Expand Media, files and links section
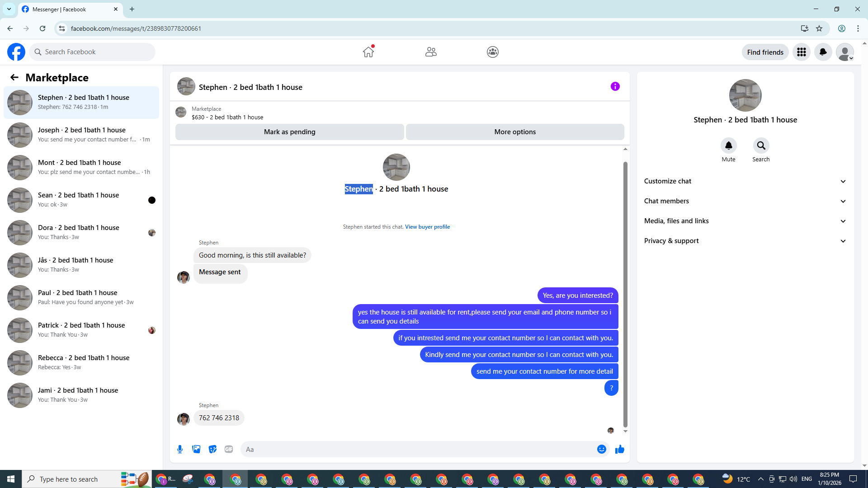Image resolution: width=868 pixels, height=488 pixels. (x=745, y=221)
